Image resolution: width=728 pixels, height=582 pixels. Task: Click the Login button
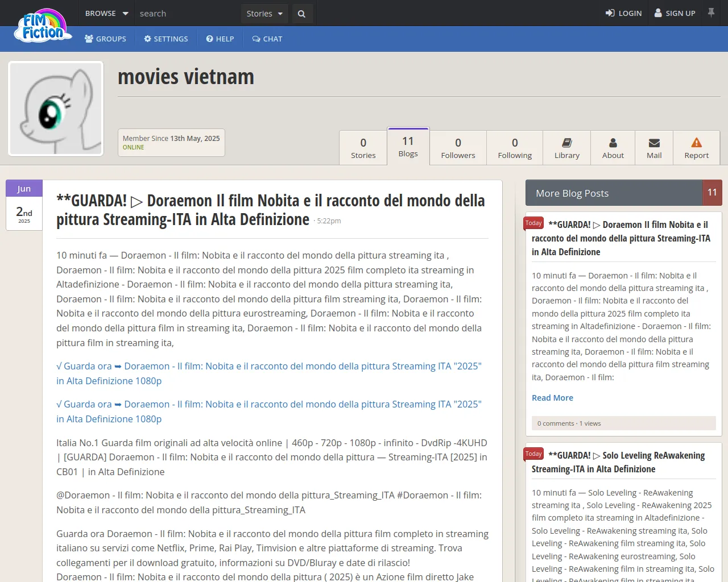pos(624,13)
